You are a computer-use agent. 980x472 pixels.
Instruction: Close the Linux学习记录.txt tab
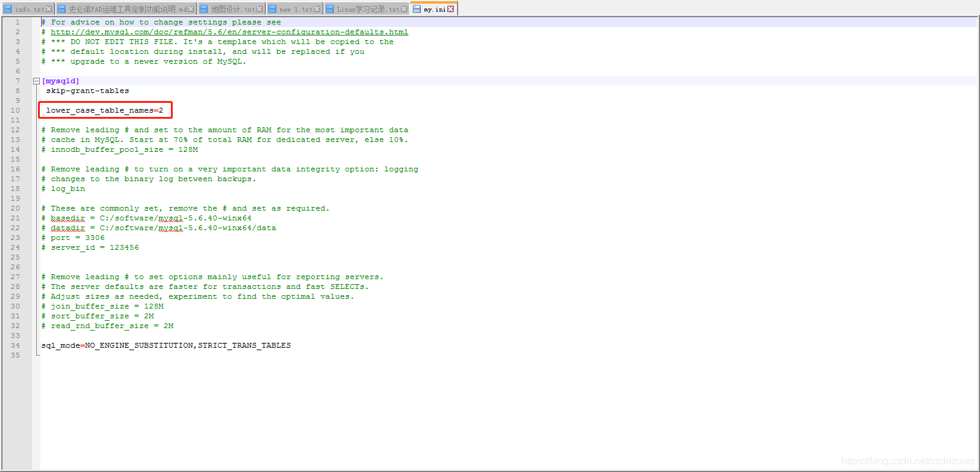pyautogui.click(x=404, y=9)
